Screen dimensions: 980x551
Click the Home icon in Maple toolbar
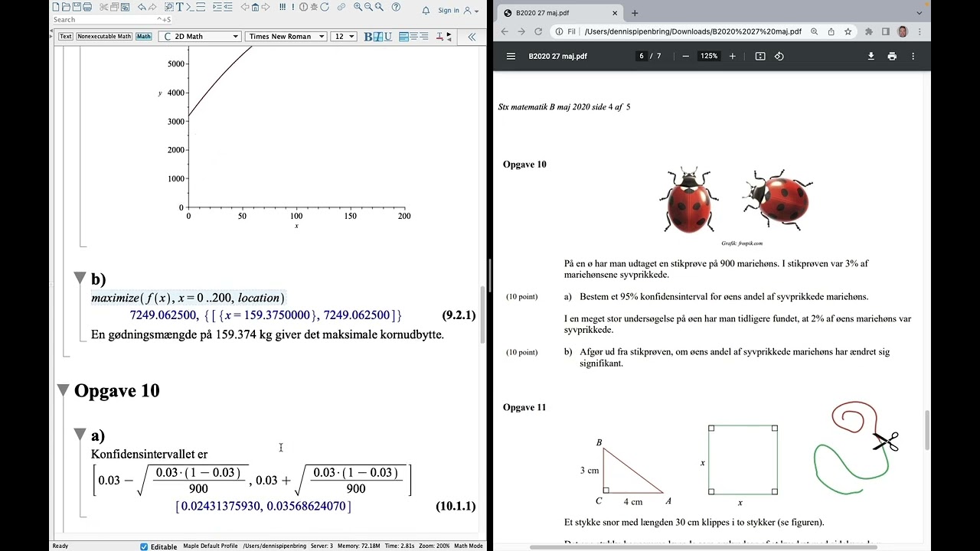[x=255, y=7]
